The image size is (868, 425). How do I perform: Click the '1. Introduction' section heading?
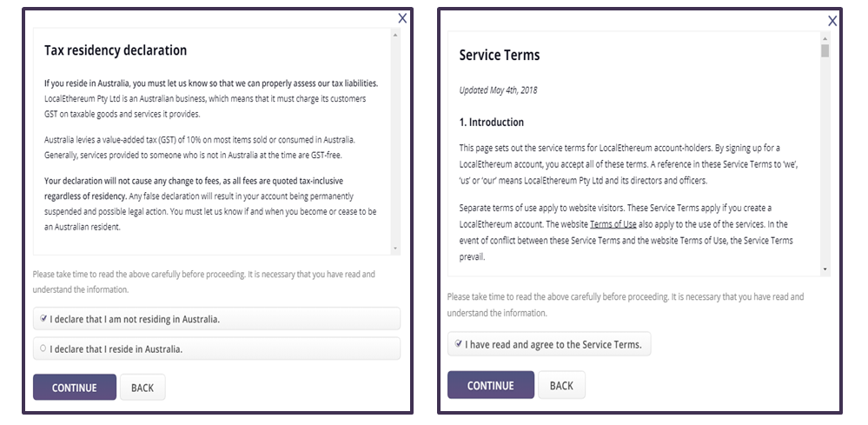pos(492,122)
